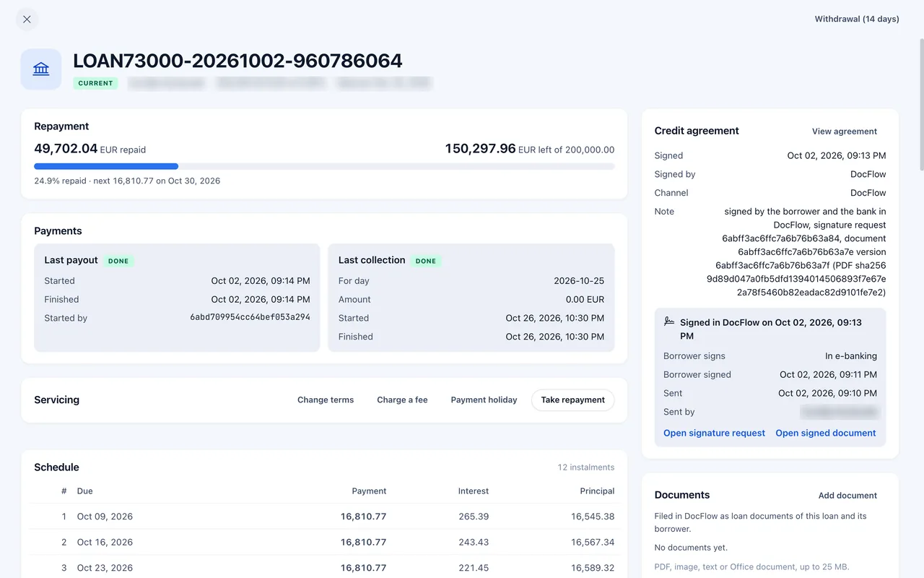Viewport: 924px width, 578px height.
Task: Click schedule row Oct 16, 2026
Action: point(324,543)
